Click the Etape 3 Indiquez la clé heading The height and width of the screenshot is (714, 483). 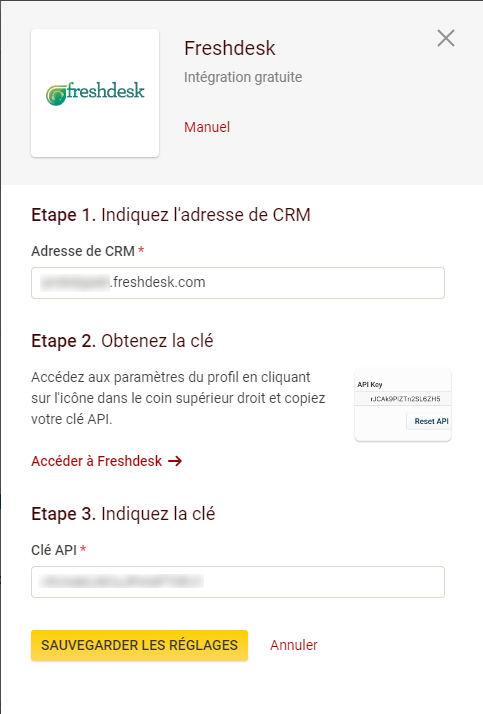pos(123,514)
